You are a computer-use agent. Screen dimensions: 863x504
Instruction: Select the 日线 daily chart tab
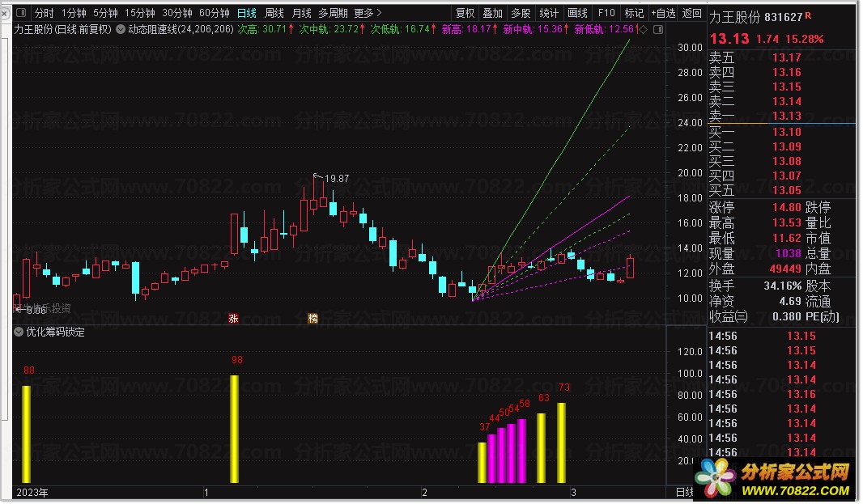click(x=247, y=13)
